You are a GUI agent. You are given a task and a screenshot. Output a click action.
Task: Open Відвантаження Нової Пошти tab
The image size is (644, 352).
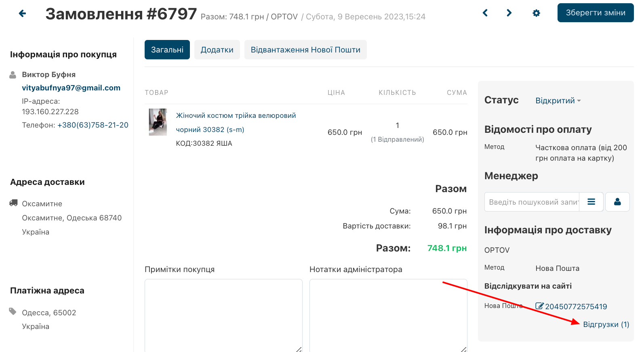tap(305, 50)
